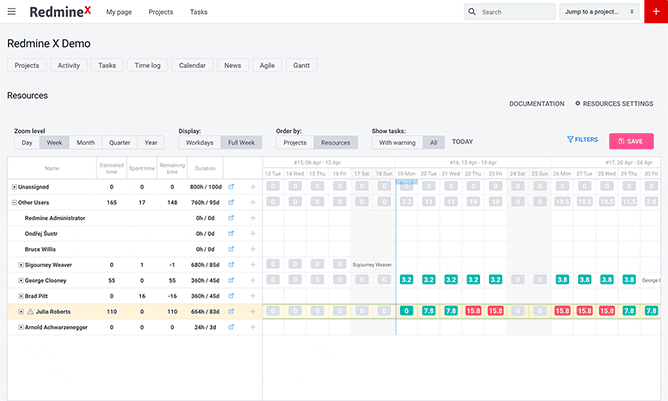
Task: Click the plus icon in George Clooney row
Action: click(253, 280)
